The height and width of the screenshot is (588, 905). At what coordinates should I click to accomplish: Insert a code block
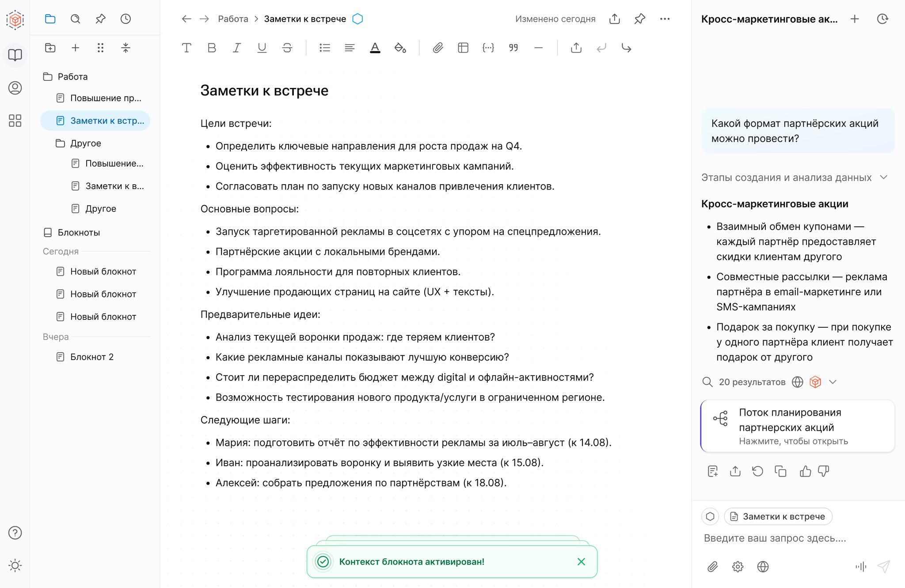click(488, 48)
